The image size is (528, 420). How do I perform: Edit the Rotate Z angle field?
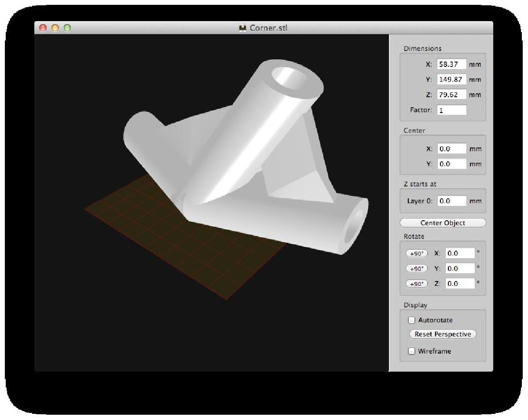click(x=460, y=284)
